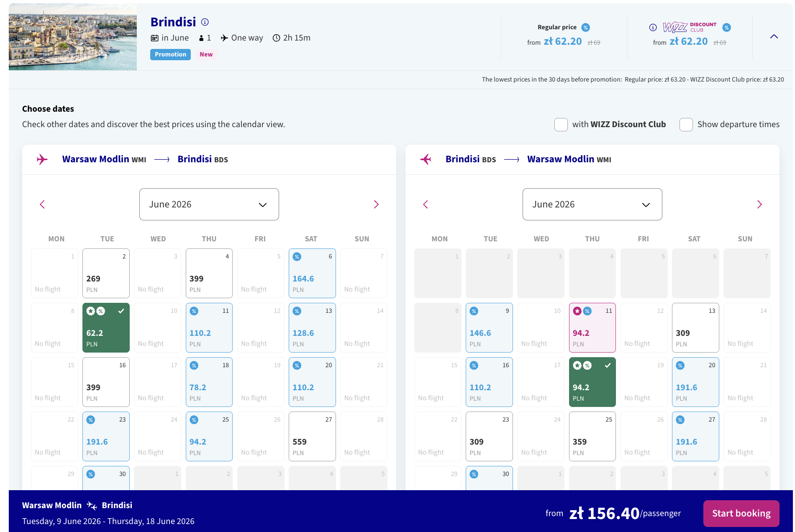Select return June 11 at 94.2 PLN
This screenshot has height=532, width=795.
tap(592, 327)
